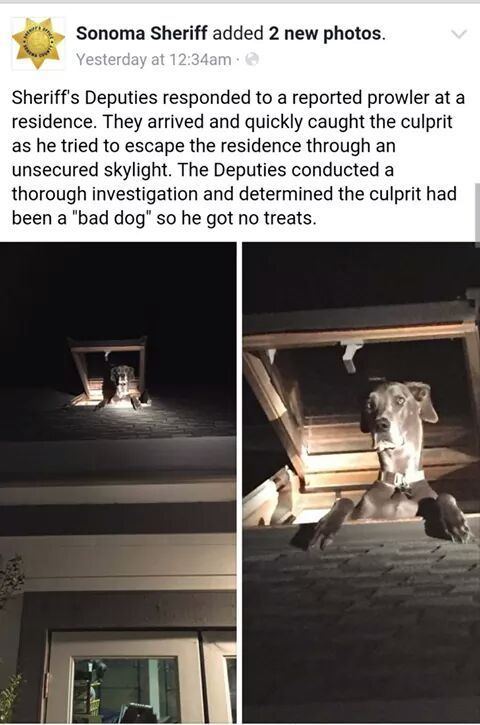This screenshot has height=725, width=480.
Task: Click the distant dog in left photo skylight
Action: coord(121,386)
